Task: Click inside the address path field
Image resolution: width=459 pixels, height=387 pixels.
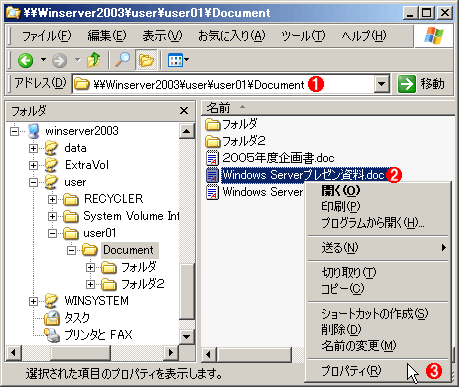Action: click(223, 84)
